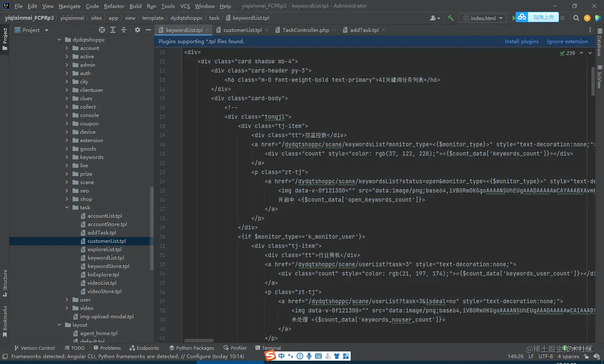Click the 239 inspections widget
This screenshot has height=364, width=604.
[x=568, y=53]
